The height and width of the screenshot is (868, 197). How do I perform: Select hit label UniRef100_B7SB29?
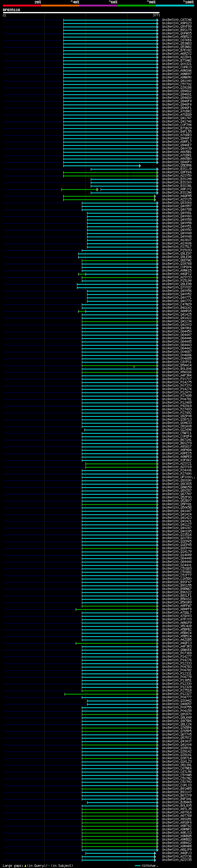point(176,128)
